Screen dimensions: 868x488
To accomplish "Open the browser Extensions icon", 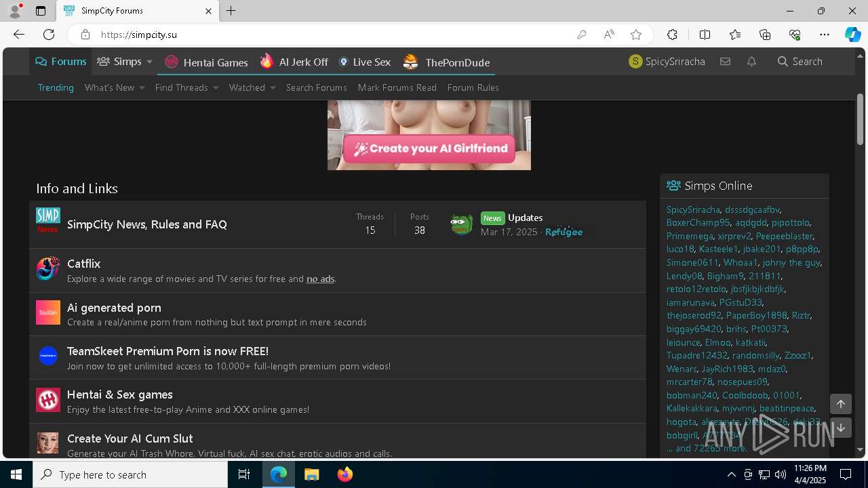I will 672,35.
